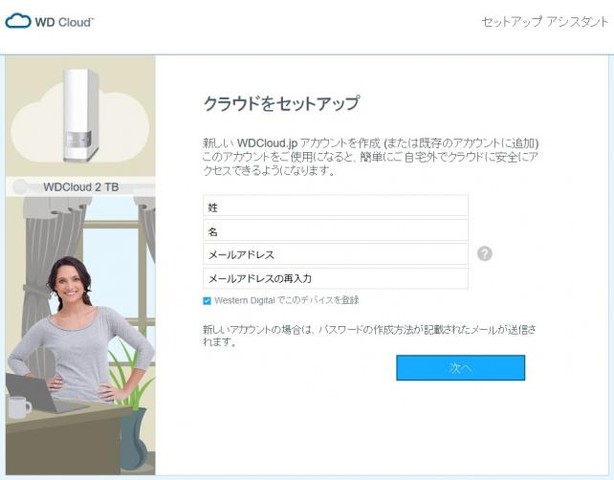Click the new account password email note
The image size is (614, 480).
(369, 336)
